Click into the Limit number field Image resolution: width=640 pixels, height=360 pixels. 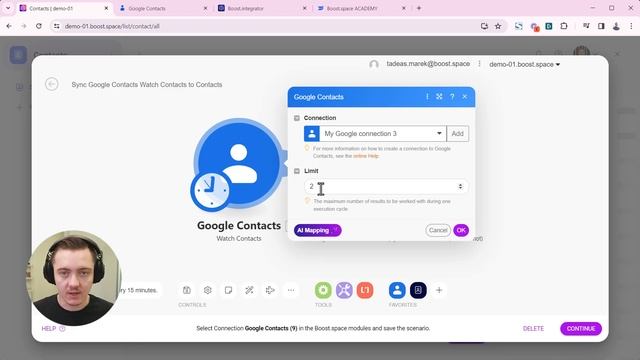point(386,187)
